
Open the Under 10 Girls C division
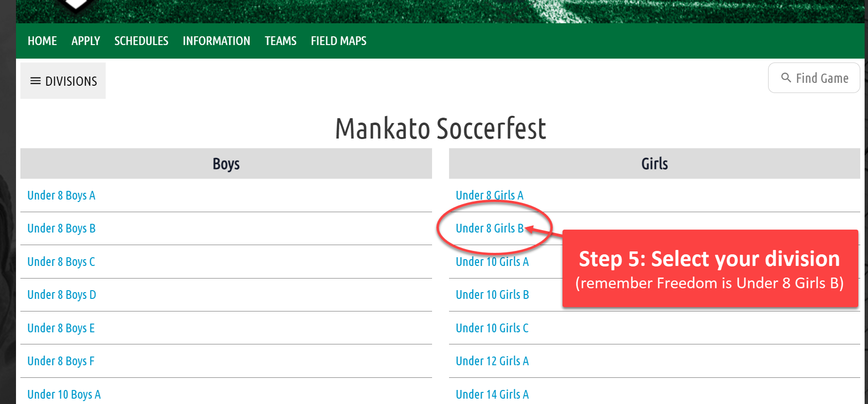point(492,328)
